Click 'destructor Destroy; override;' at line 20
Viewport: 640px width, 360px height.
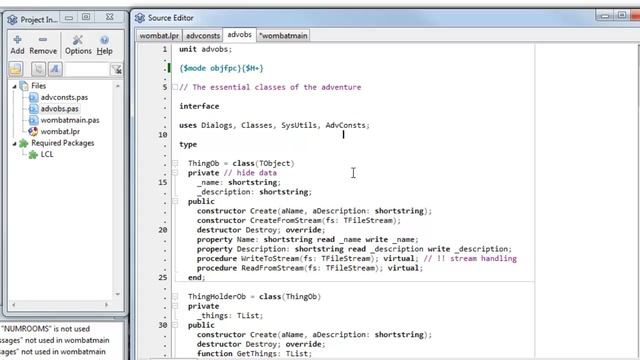point(261,230)
